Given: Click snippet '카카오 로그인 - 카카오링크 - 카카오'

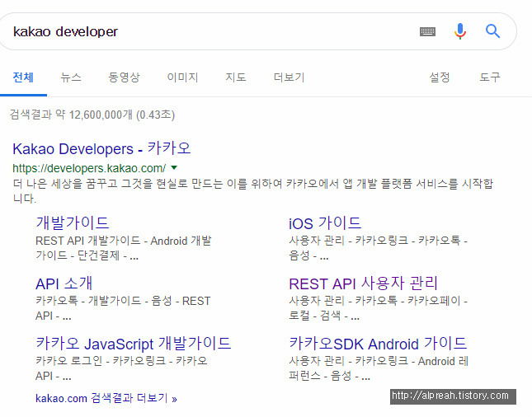Looking at the screenshot, I should 121,361.
